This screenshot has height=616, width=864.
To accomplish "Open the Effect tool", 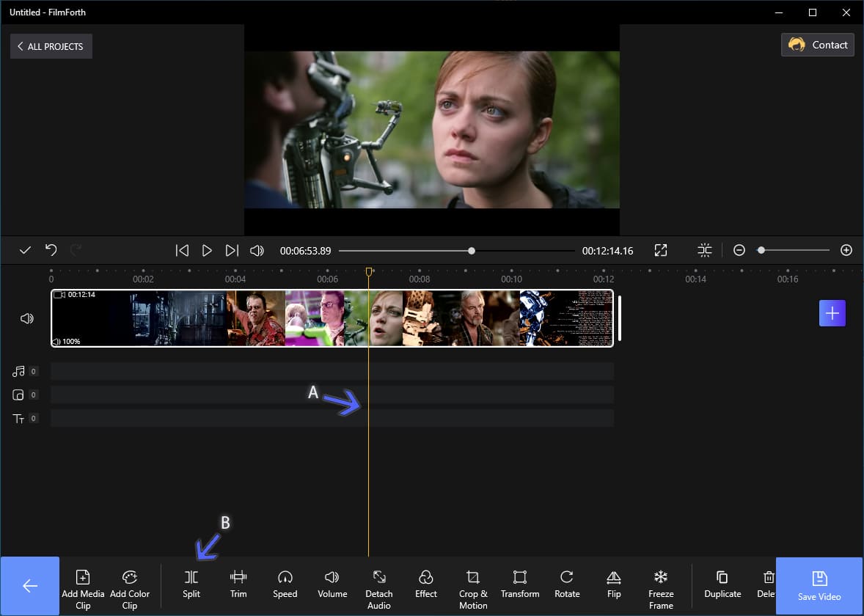I will click(426, 584).
